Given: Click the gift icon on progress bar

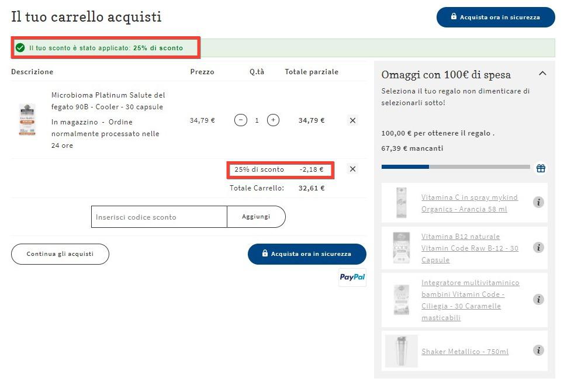Looking at the screenshot, I should click(x=541, y=168).
